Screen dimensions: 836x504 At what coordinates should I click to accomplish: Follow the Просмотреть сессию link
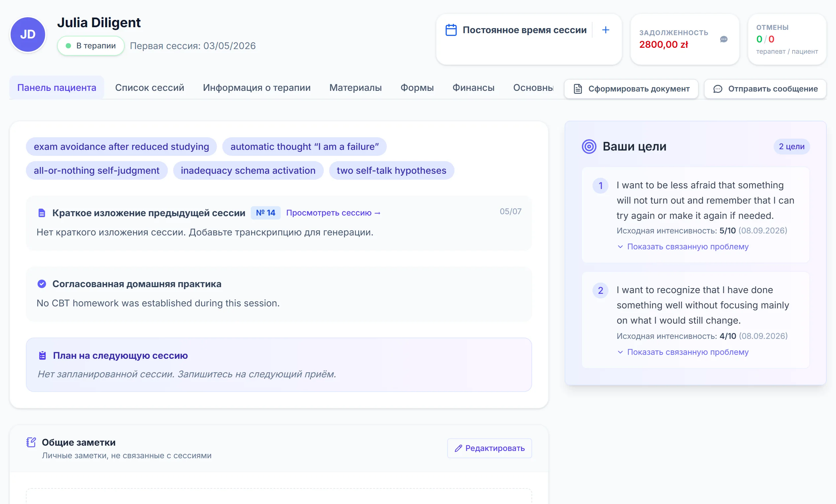(333, 213)
